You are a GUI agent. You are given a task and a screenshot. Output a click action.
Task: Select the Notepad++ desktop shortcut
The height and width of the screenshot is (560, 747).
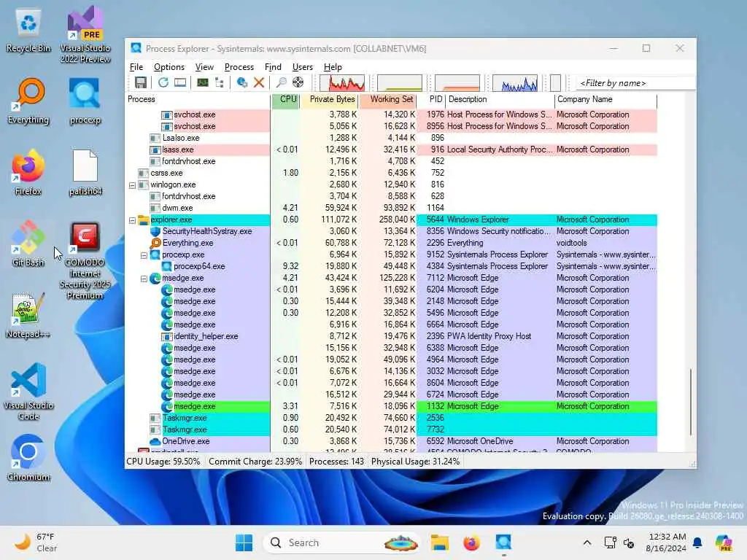[x=28, y=315]
